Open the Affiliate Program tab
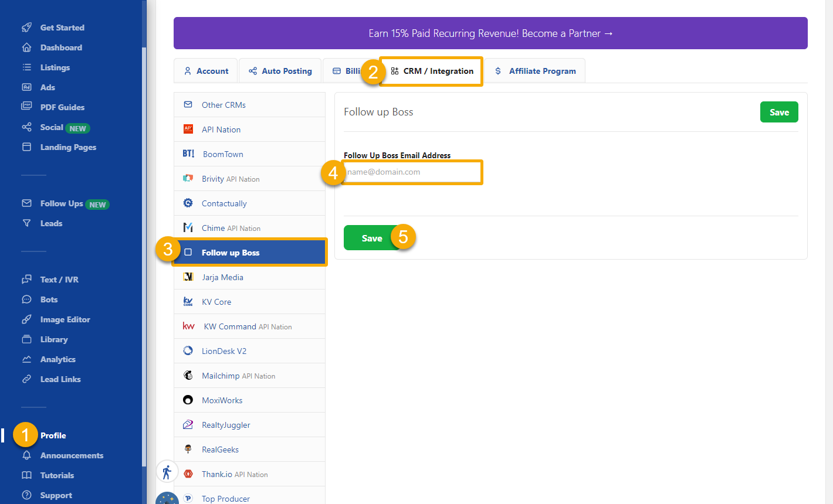Image resolution: width=833 pixels, height=504 pixels. [535, 71]
